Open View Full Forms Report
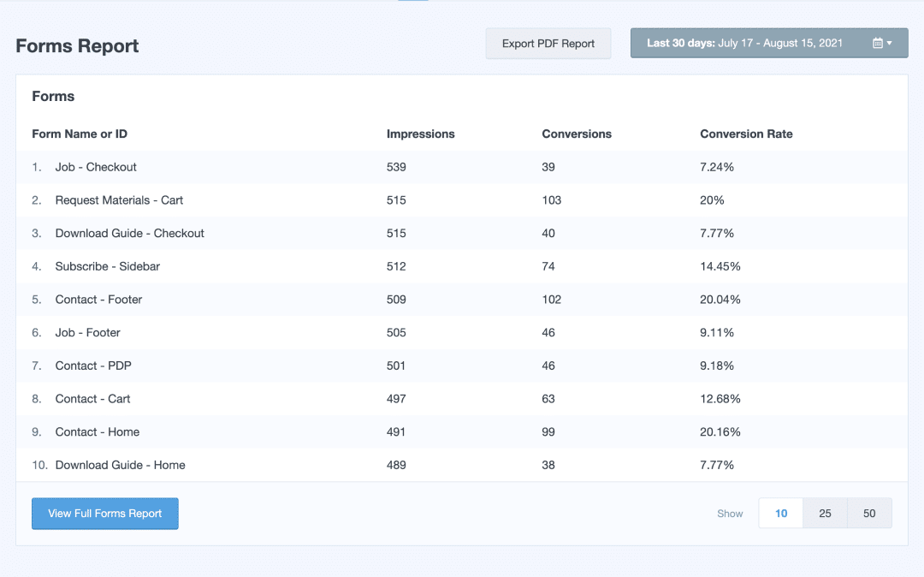 pyautogui.click(x=105, y=514)
